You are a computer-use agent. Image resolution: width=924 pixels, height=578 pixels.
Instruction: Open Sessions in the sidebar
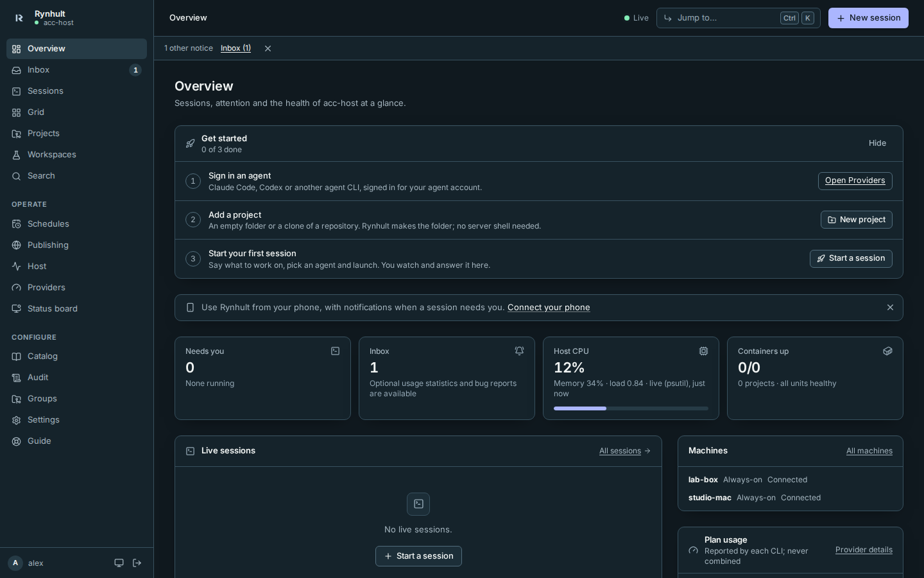tap(76, 91)
